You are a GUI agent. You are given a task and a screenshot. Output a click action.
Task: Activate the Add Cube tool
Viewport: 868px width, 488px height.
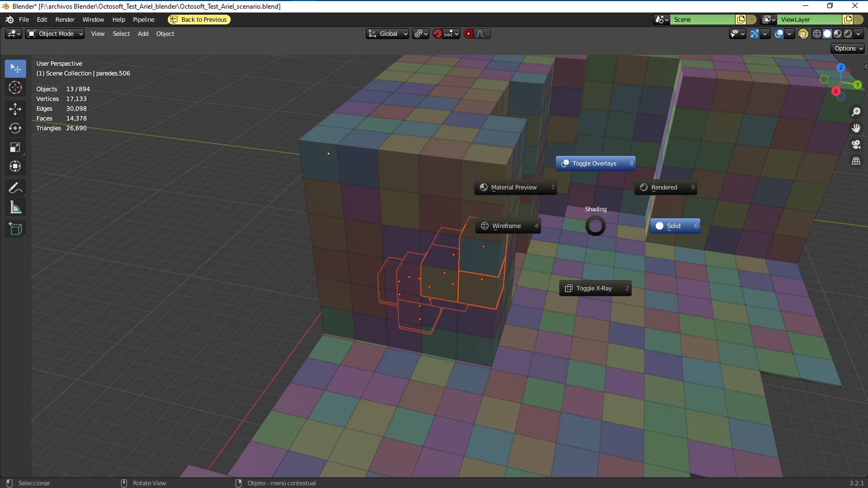(x=15, y=229)
